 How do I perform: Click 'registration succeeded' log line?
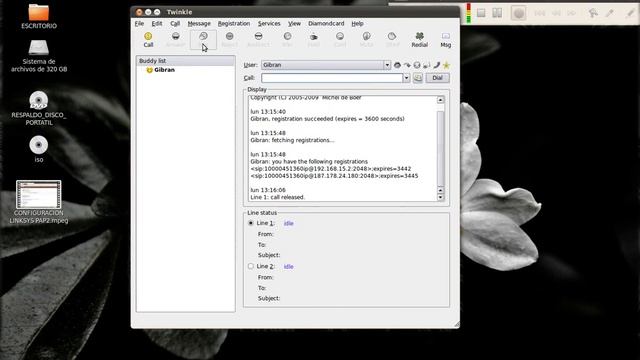tap(327, 119)
